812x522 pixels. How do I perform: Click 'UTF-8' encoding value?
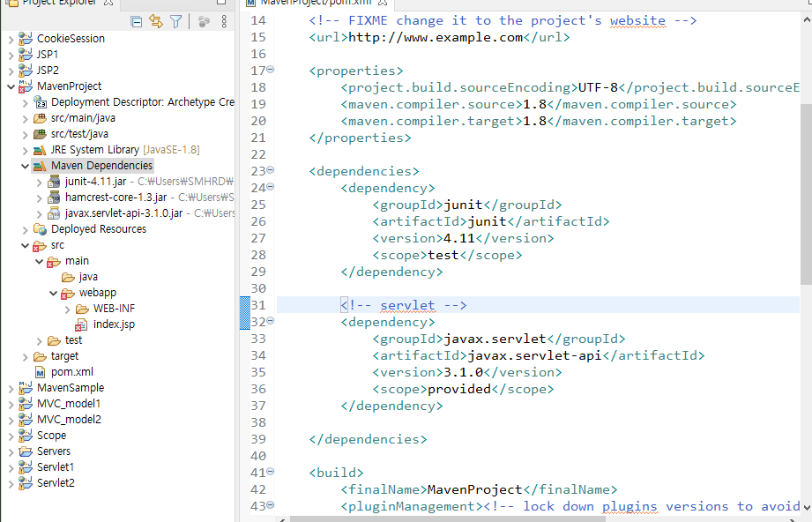click(x=598, y=87)
